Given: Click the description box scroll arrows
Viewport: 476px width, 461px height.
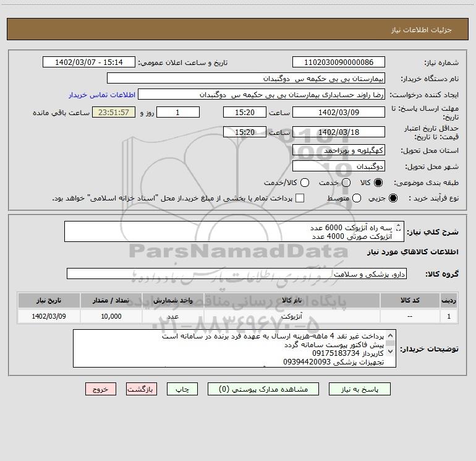Looking at the screenshot, I should (399, 227).
